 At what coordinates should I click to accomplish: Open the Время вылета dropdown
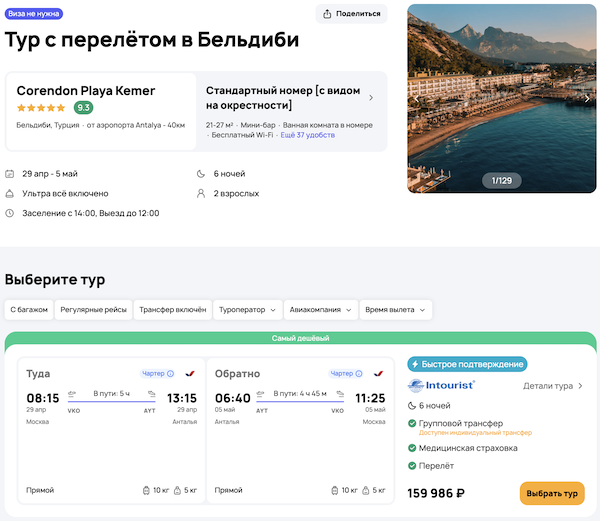[x=395, y=310]
